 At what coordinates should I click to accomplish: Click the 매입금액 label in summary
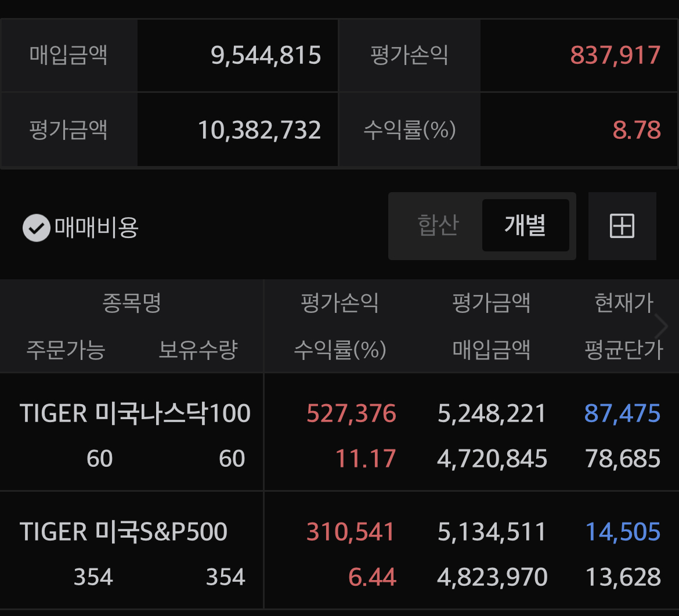(x=68, y=55)
